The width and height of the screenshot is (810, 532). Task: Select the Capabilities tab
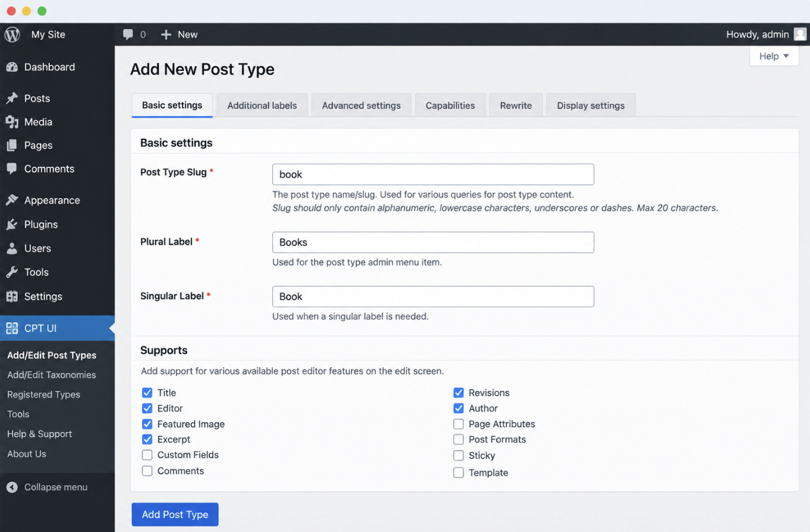450,105
